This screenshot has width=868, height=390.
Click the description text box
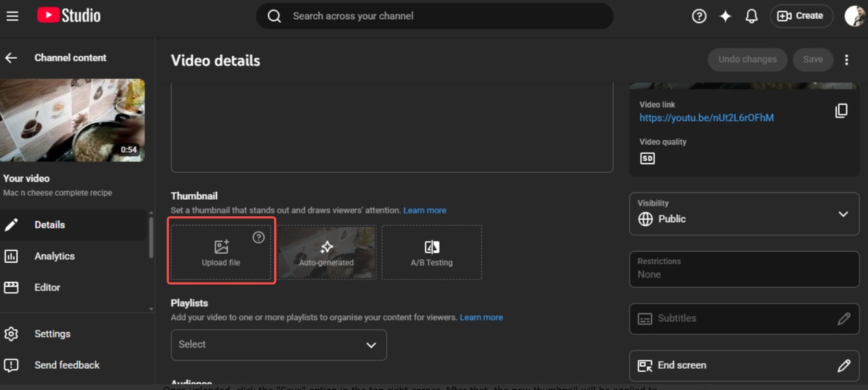pos(392,127)
